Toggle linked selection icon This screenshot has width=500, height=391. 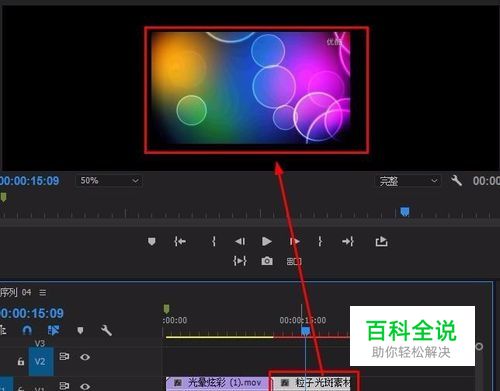pos(53,330)
